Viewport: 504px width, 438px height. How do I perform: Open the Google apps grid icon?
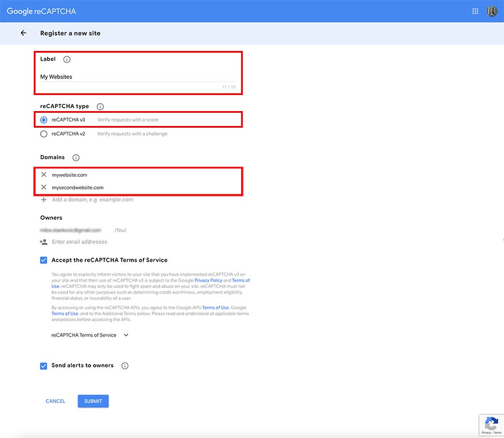click(475, 11)
